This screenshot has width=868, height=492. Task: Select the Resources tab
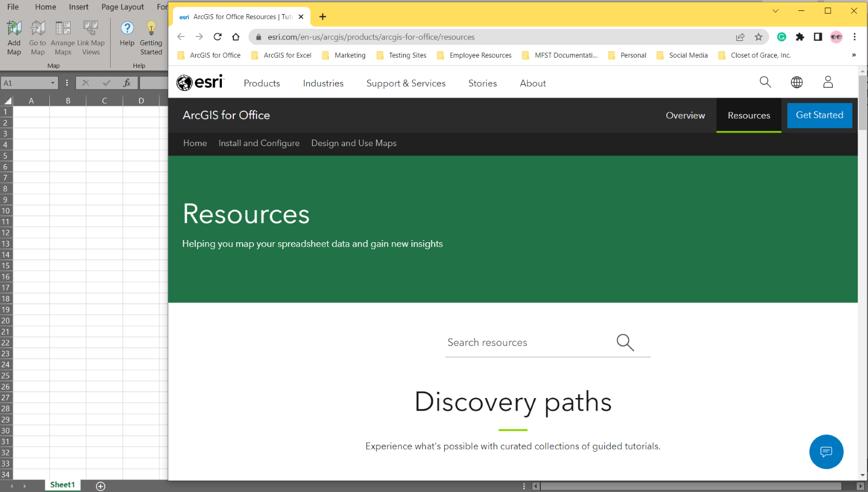coord(749,115)
